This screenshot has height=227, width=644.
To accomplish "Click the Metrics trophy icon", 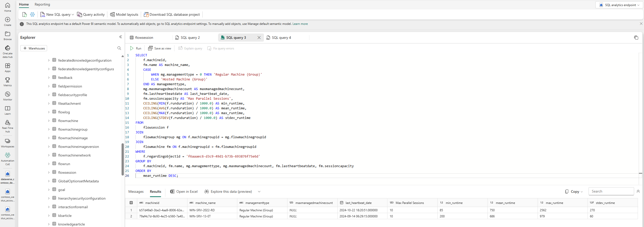I will click(x=8, y=82).
